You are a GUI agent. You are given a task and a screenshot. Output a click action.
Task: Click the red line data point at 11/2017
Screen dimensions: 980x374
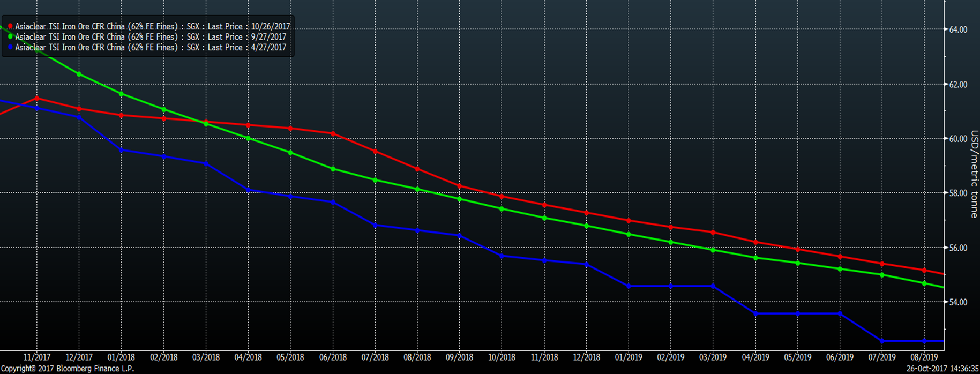pos(37,98)
